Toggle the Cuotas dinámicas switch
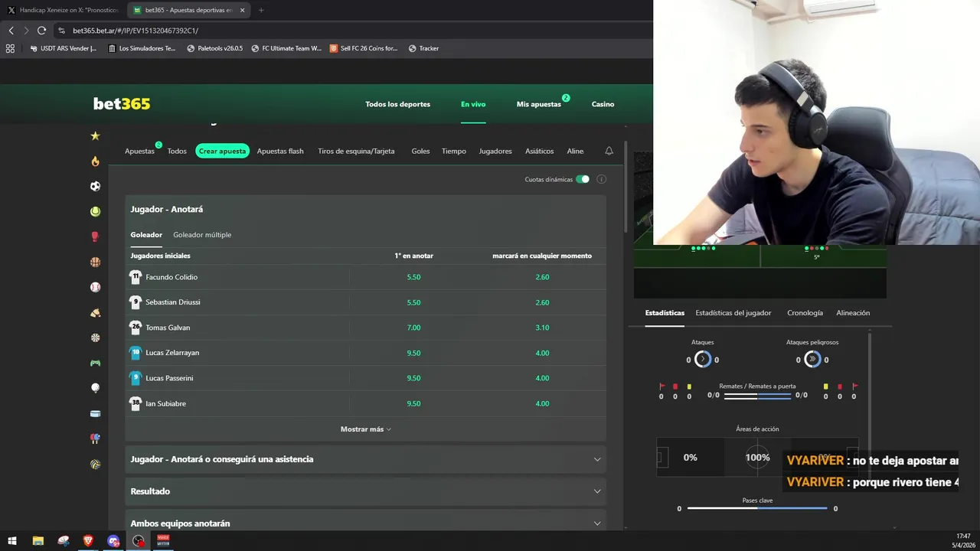 (583, 179)
